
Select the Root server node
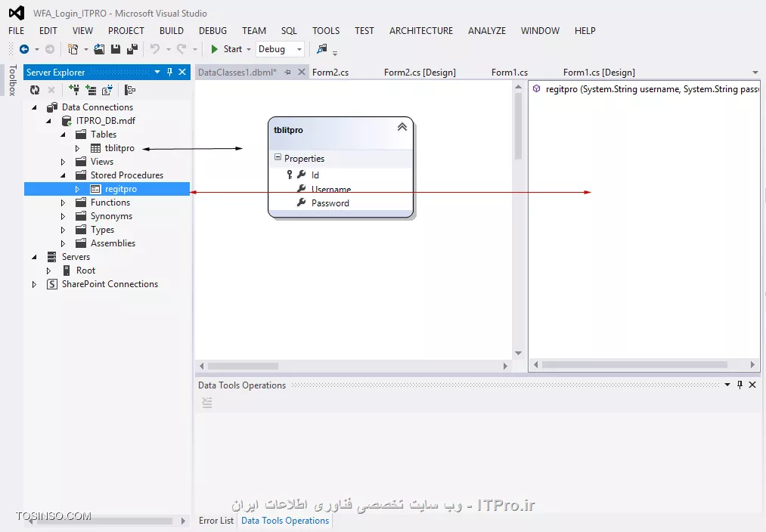(x=85, y=271)
